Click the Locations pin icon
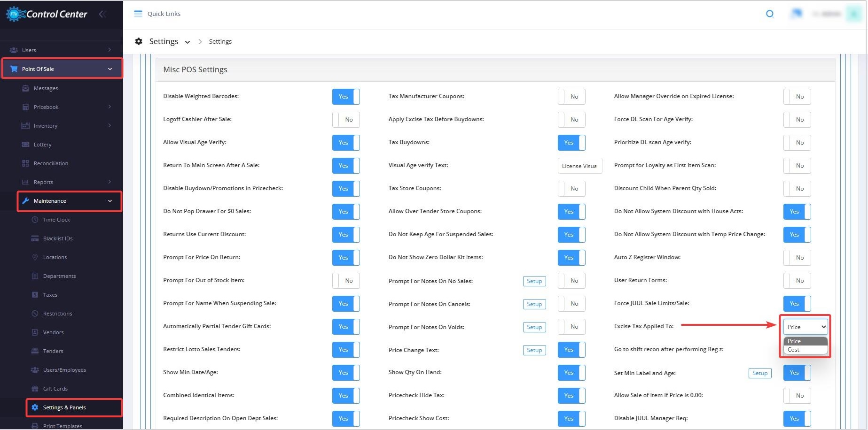 coord(35,257)
